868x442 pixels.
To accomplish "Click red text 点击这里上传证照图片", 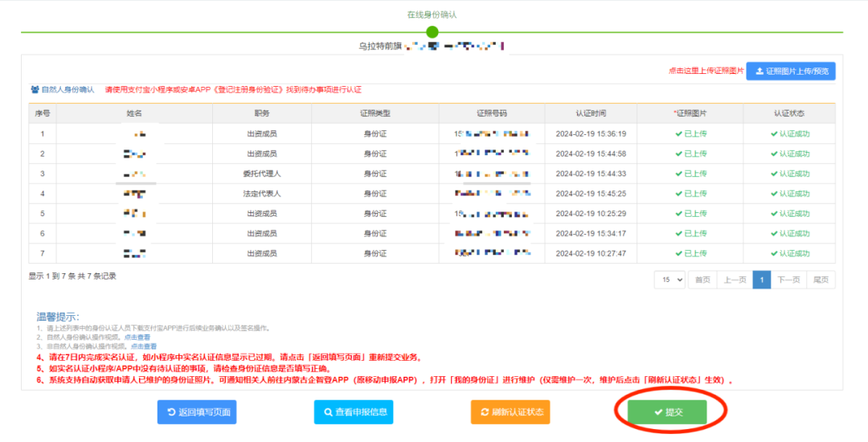I will point(706,71).
